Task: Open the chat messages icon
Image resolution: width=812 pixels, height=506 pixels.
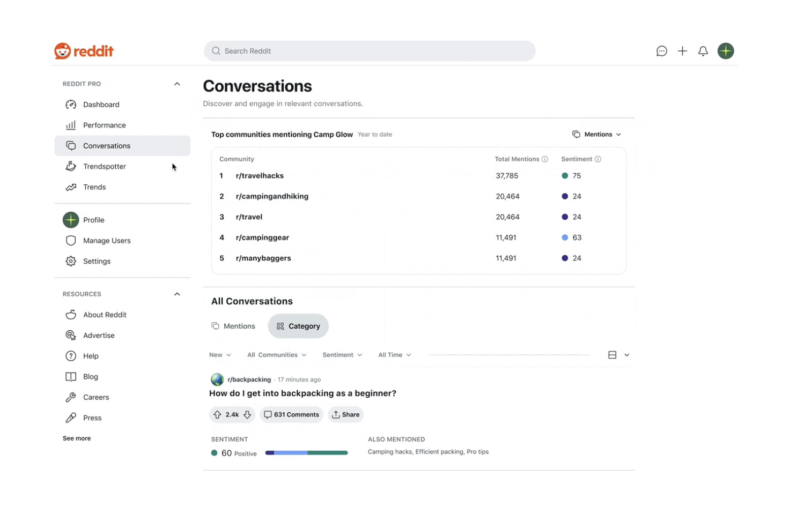Action: point(661,51)
